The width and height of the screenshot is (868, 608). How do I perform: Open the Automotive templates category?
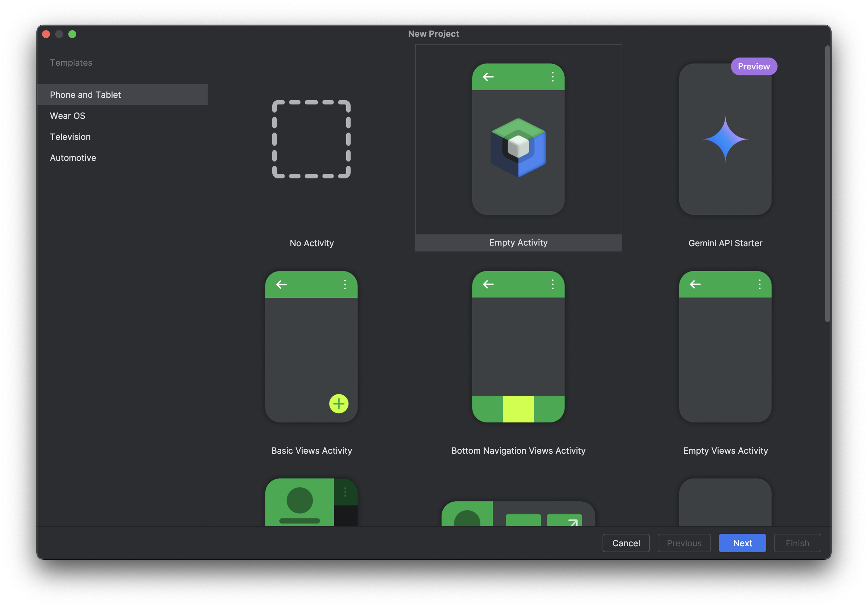[x=73, y=158]
